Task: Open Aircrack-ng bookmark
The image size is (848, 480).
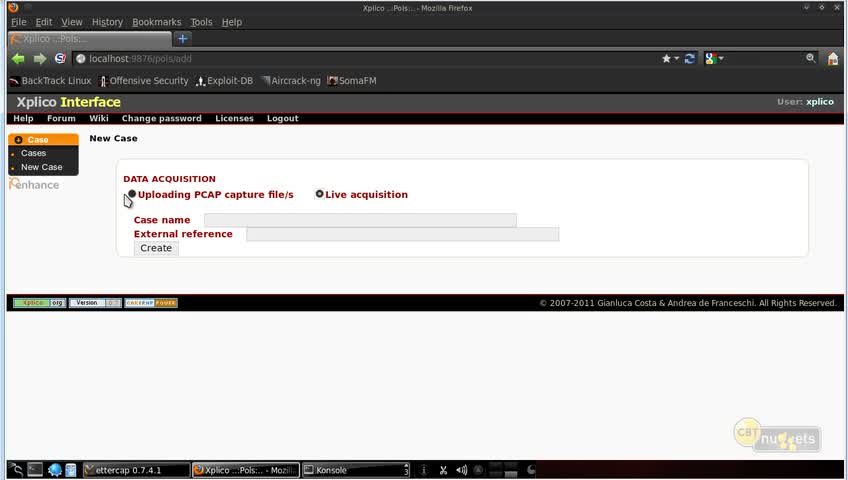Action: (x=291, y=81)
